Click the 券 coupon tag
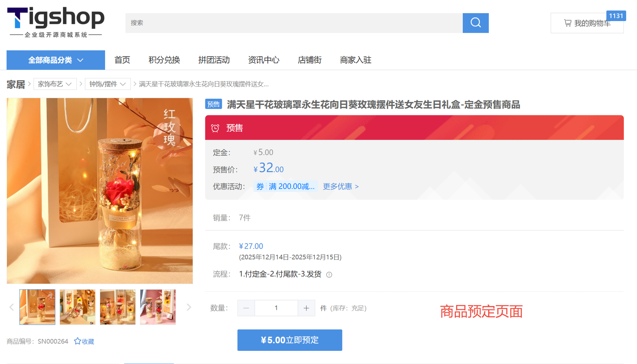Viewport: 637px width, 364px height. pyautogui.click(x=260, y=187)
